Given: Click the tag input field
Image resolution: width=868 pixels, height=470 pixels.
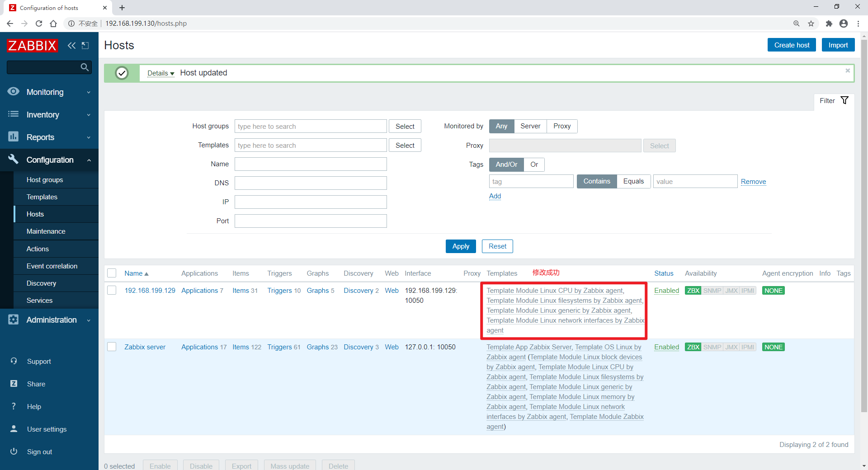Looking at the screenshot, I should point(531,181).
